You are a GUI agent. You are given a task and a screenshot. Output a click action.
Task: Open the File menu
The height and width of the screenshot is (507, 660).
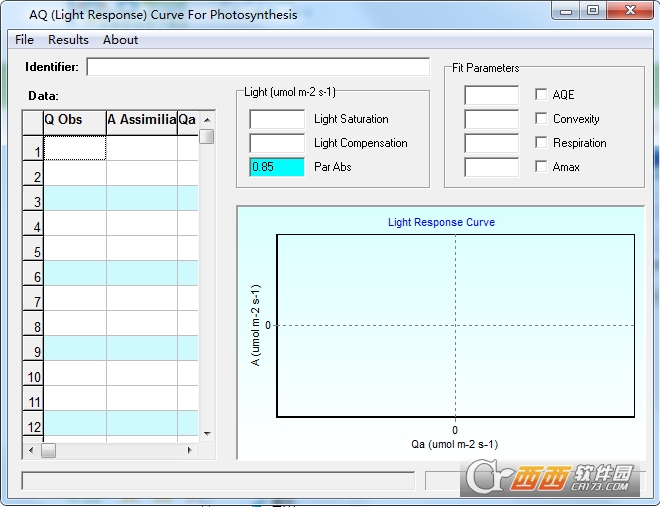pos(24,40)
